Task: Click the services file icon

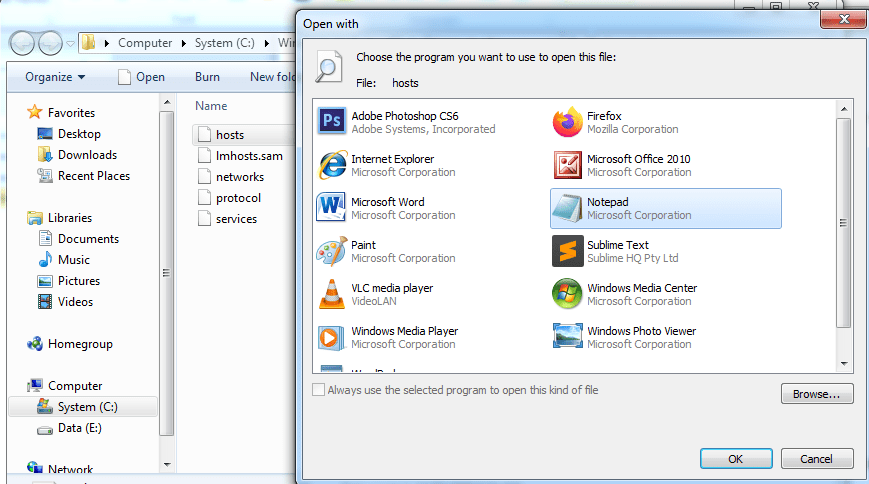Action: tap(205, 219)
